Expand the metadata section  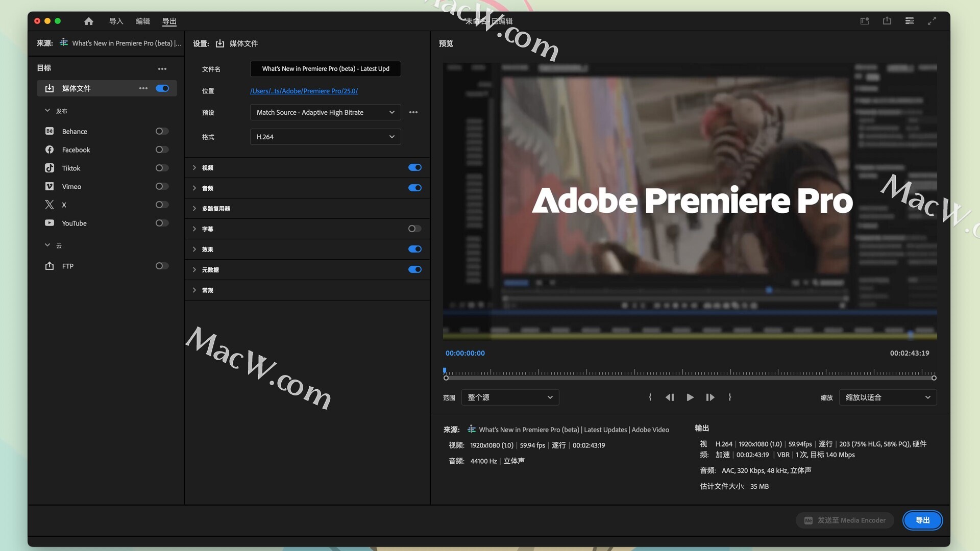194,269
